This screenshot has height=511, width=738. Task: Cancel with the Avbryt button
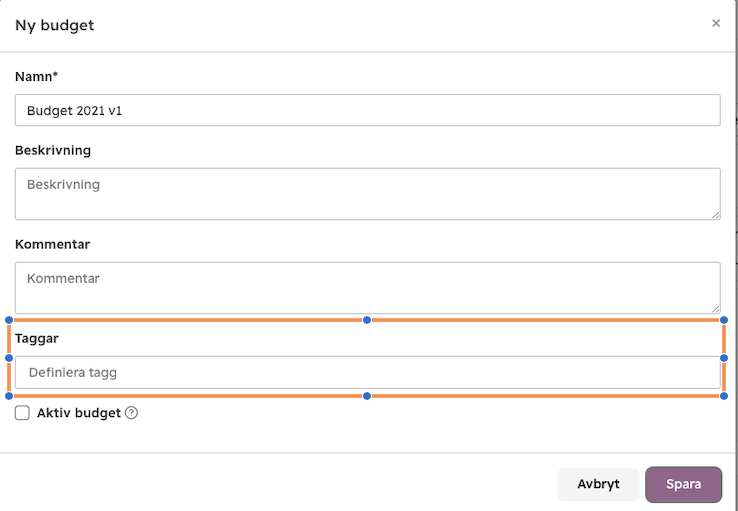pyautogui.click(x=598, y=484)
